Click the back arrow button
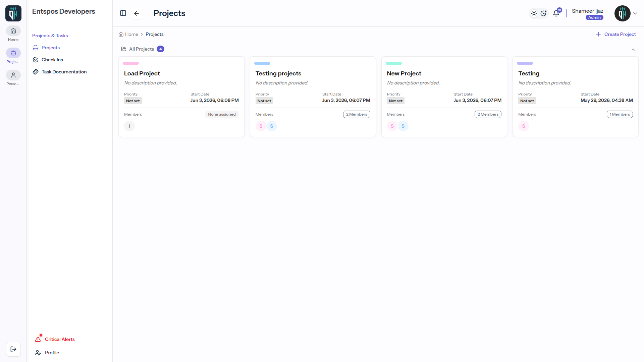The width and height of the screenshot is (644, 362). pyautogui.click(x=137, y=13)
